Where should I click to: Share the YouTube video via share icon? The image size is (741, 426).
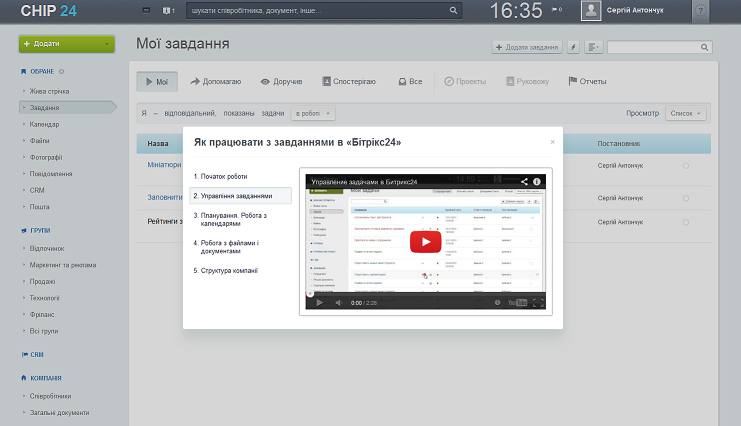point(524,182)
